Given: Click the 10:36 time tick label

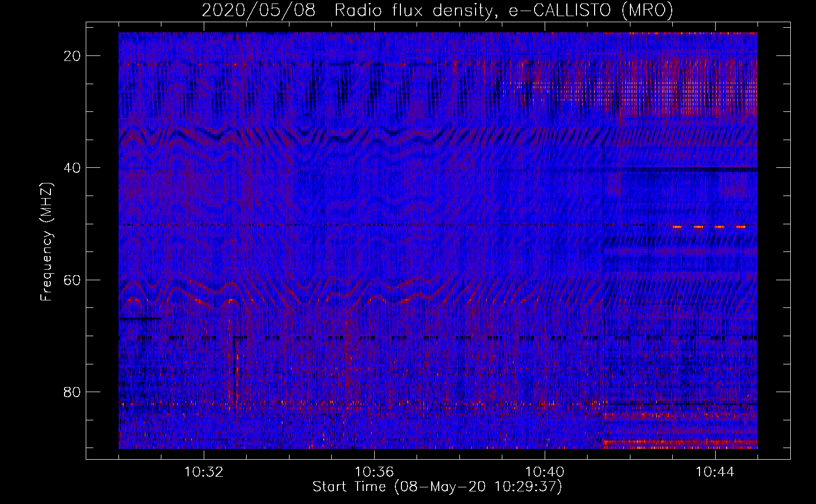Looking at the screenshot, I should 374,472.
